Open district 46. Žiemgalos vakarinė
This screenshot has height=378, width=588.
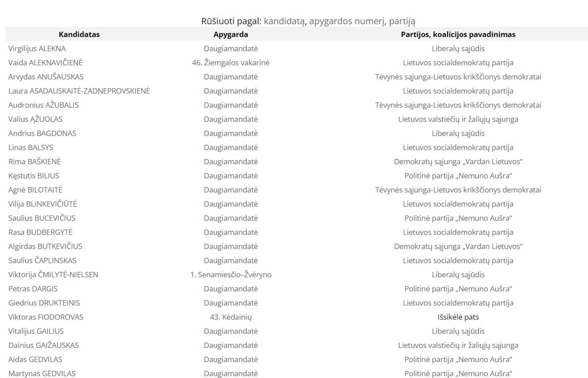click(x=231, y=63)
